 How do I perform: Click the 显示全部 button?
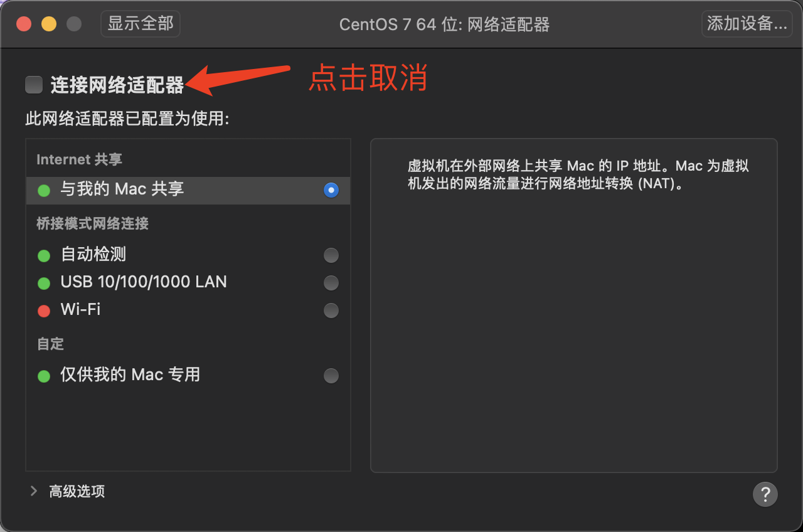(141, 24)
